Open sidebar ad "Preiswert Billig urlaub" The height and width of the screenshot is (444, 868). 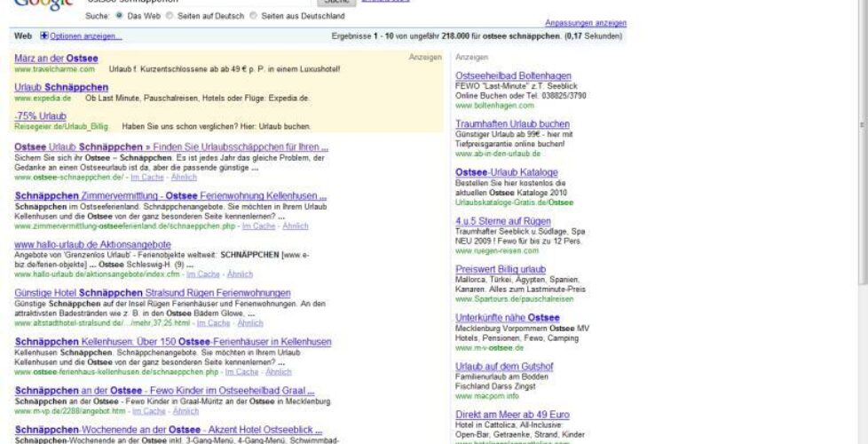tap(501, 270)
